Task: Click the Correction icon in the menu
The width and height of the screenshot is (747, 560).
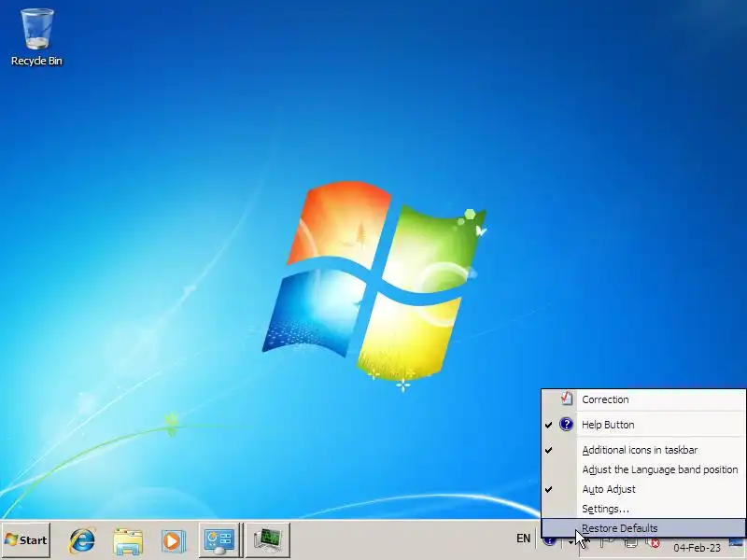Action: (x=567, y=399)
